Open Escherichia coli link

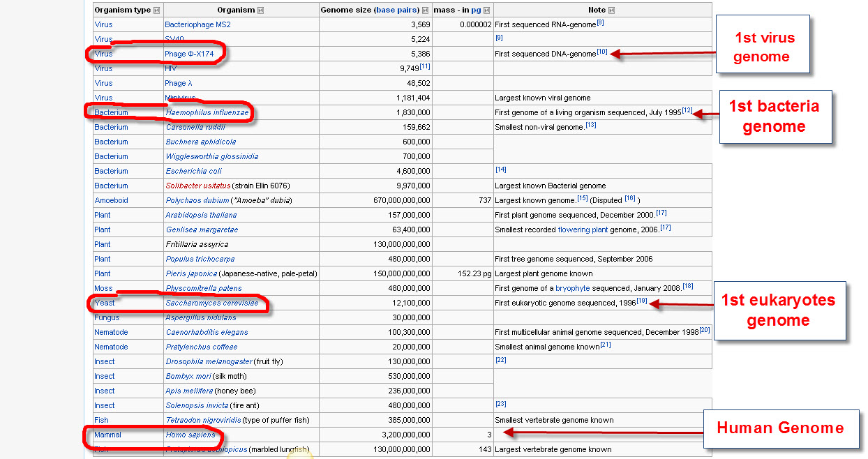pos(193,171)
